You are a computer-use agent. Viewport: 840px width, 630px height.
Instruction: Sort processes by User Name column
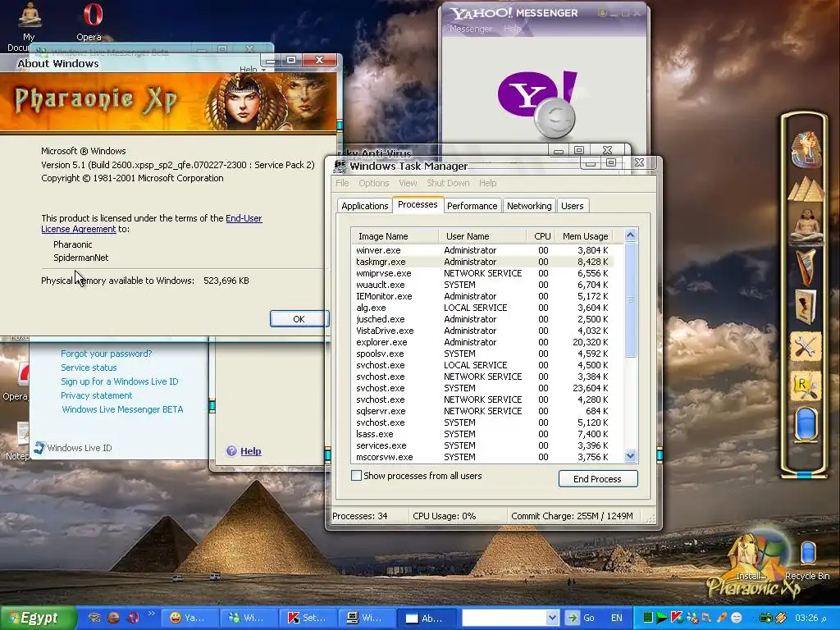coord(482,236)
